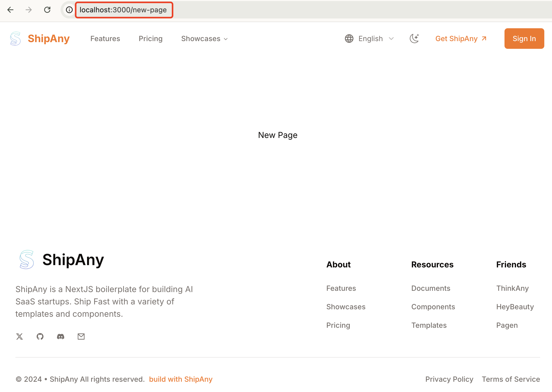Click the Sign In button

(x=524, y=39)
